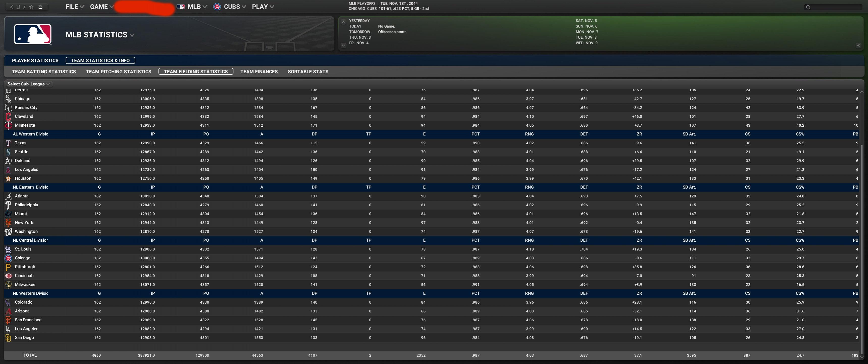Click the Cubs logo in top menu
Screen dimensions: 868x364
tap(217, 7)
